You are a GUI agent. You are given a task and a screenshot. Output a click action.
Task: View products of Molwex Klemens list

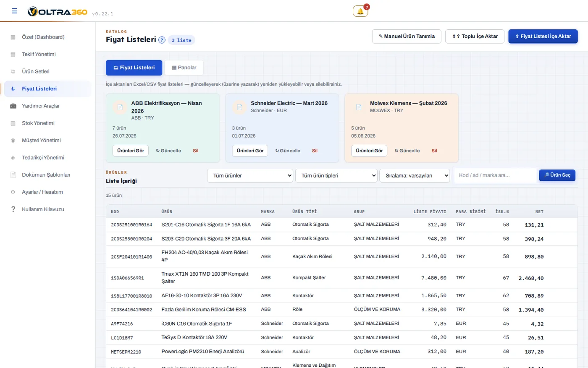coord(369,151)
